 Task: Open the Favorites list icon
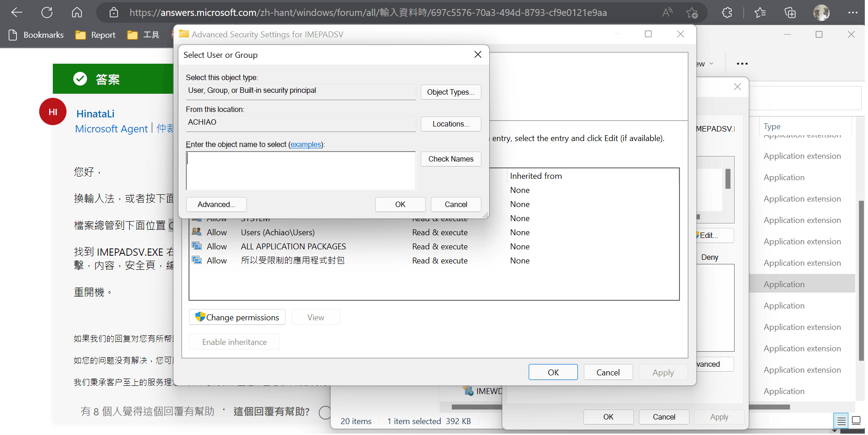[x=760, y=12]
